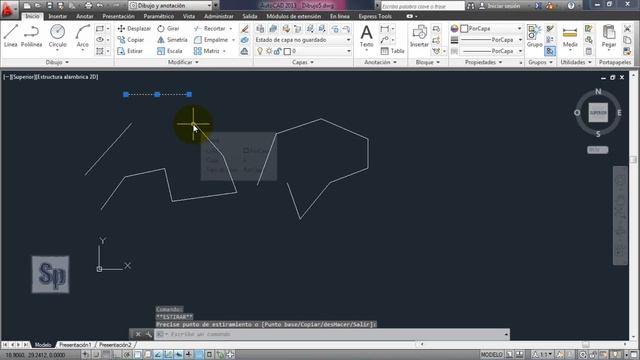The image size is (640, 360).
Task: Close the command line with X icon
Action: (138, 334)
